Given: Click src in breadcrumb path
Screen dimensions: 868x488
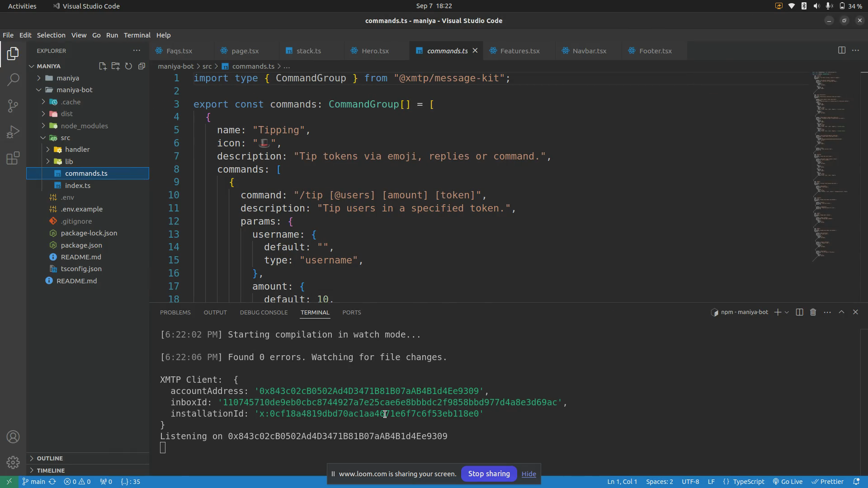Looking at the screenshot, I should coord(207,66).
